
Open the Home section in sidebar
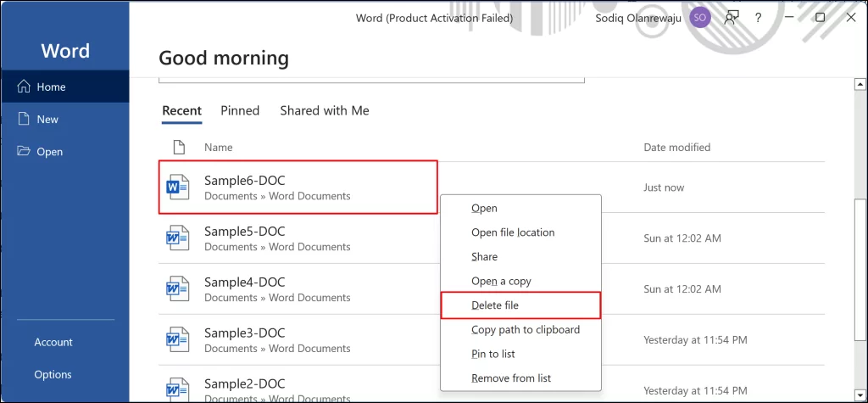(x=65, y=87)
